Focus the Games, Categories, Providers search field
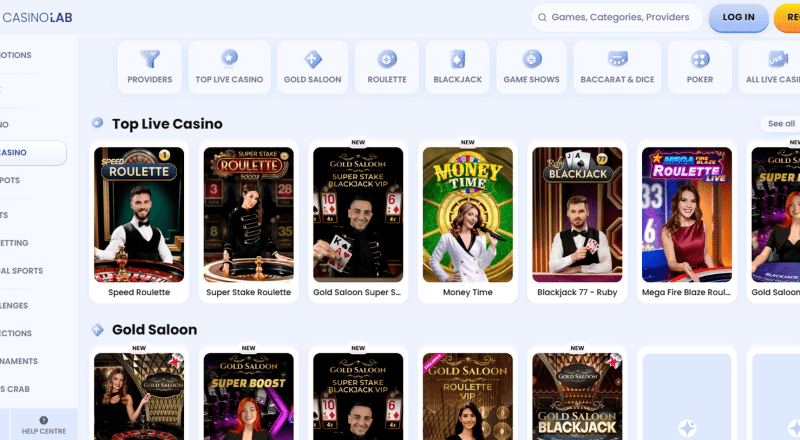Screen dimensions: 800x440 click(x=617, y=17)
